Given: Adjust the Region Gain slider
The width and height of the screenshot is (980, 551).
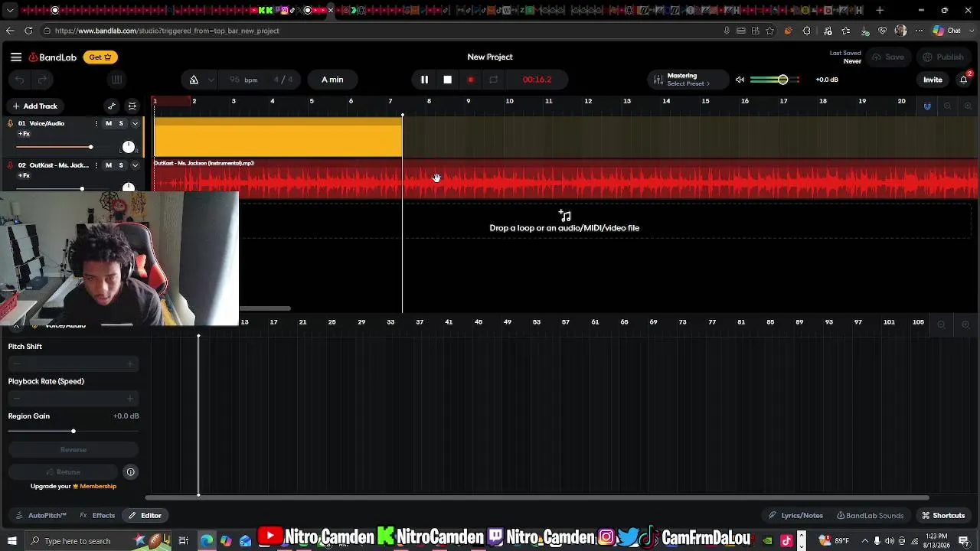Looking at the screenshot, I should [73, 431].
